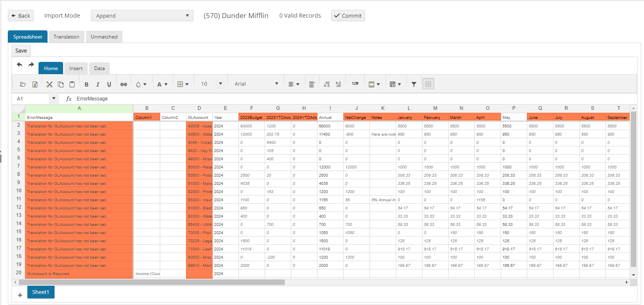This screenshot has height=305, width=644.
Task: Click the '0 Valid Records' label
Action: pyautogui.click(x=300, y=16)
